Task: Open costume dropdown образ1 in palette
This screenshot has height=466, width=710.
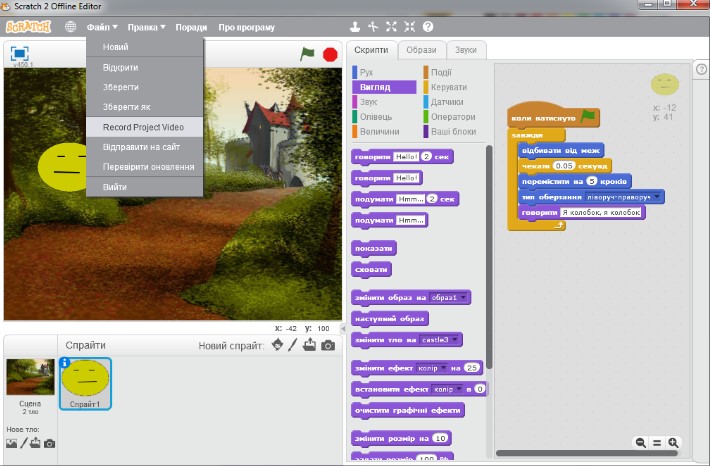Action: pos(448,298)
